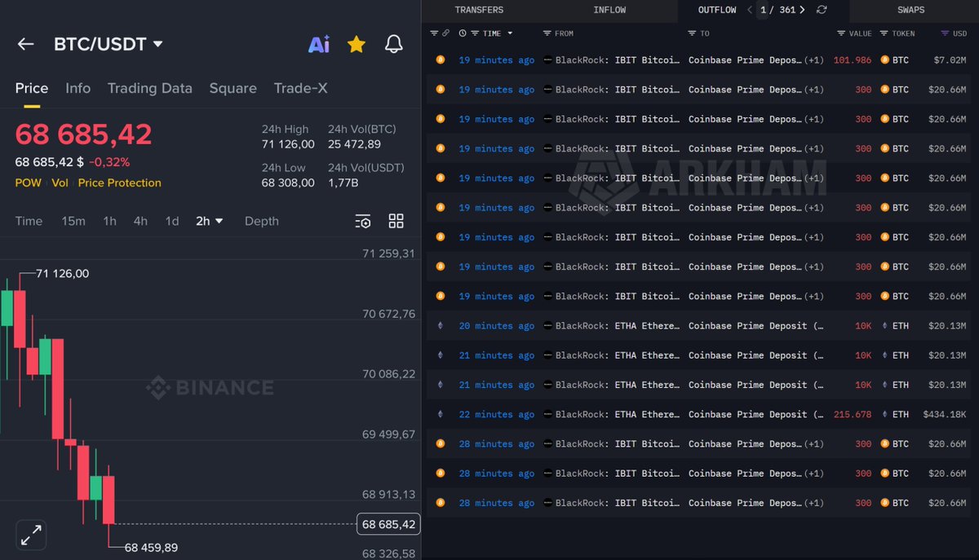Toggle the TIME column sort arrow
This screenshot has width=979, height=560.
pyautogui.click(x=510, y=33)
